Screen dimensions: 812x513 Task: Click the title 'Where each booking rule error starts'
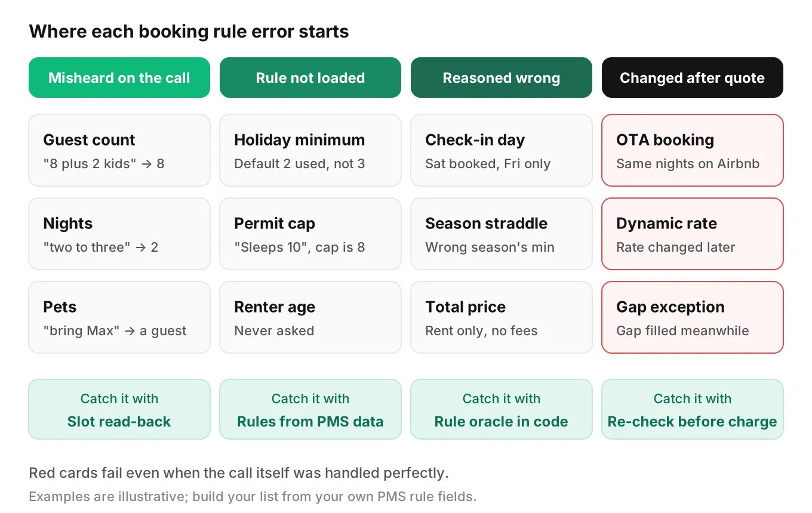coord(189,31)
